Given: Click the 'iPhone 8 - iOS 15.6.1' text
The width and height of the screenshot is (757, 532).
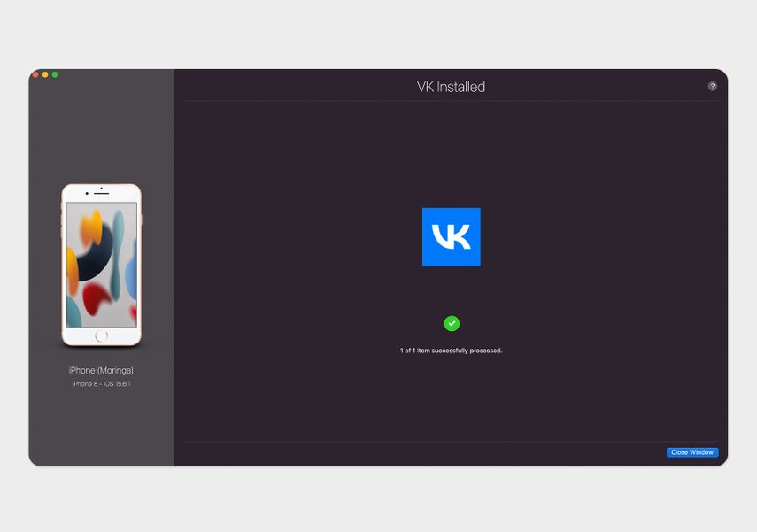Looking at the screenshot, I should coord(102,384).
